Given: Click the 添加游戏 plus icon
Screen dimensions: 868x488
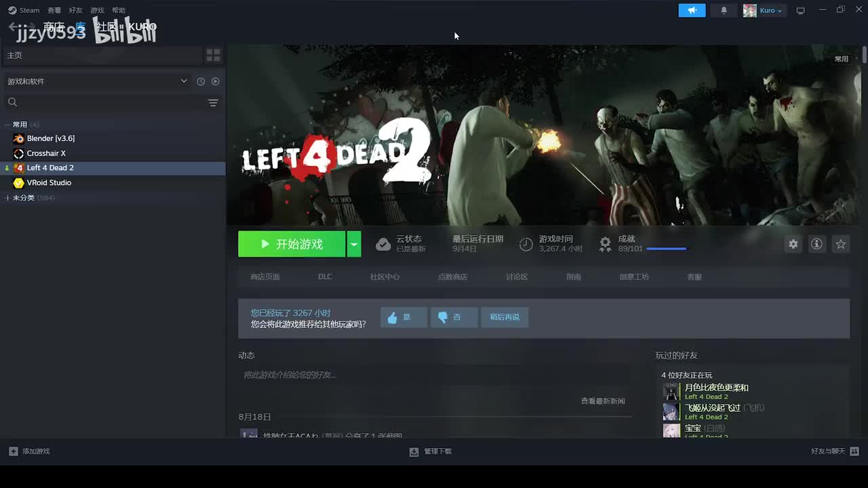Looking at the screenshot, I should (14, 451).
